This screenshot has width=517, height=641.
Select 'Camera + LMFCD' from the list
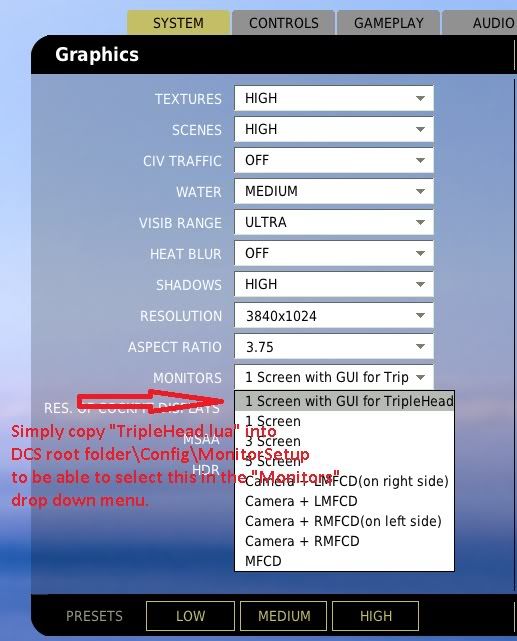(x=345, y=501)
